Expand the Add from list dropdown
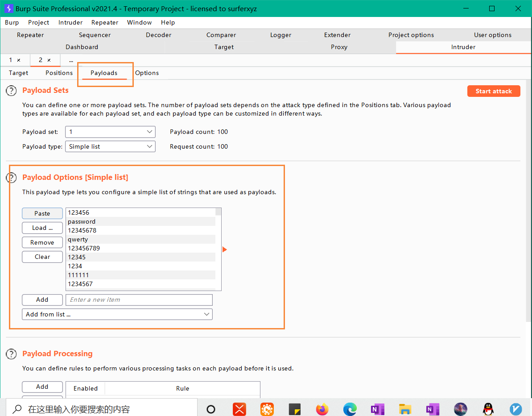The image size is (532, 416). pyautogui.click(x=117, y=314)
